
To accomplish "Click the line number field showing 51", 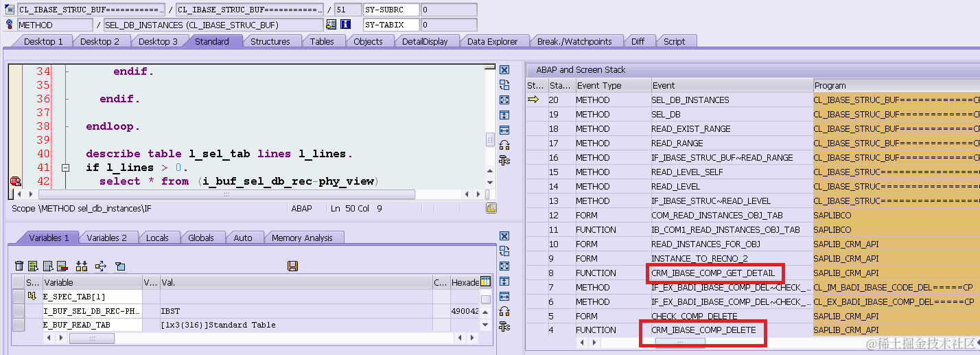I will point(347,10).
